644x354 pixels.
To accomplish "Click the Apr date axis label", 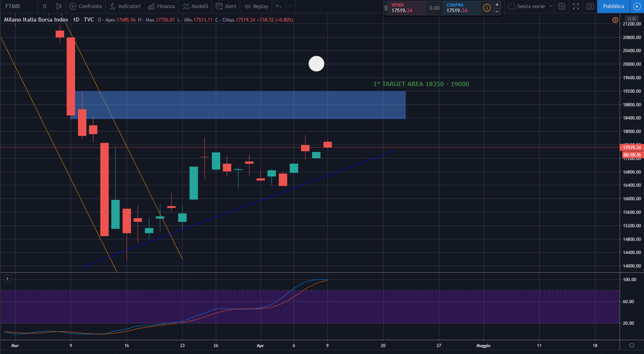I will 260,345.
